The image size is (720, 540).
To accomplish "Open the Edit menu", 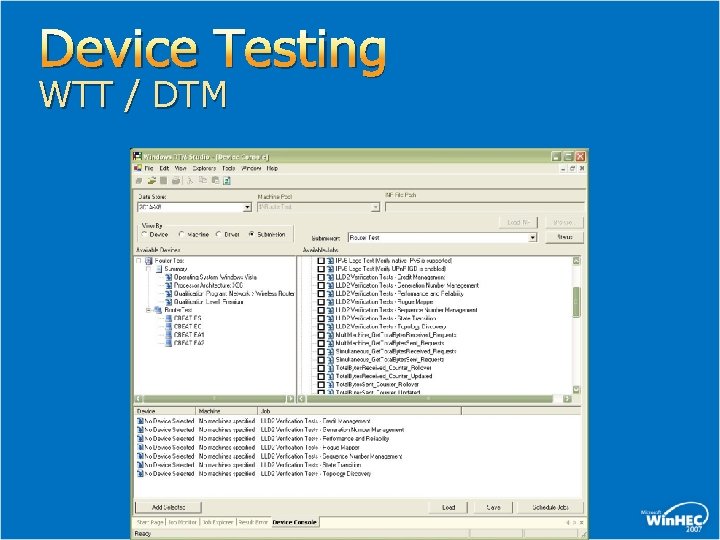I will [x=164, y=169].
